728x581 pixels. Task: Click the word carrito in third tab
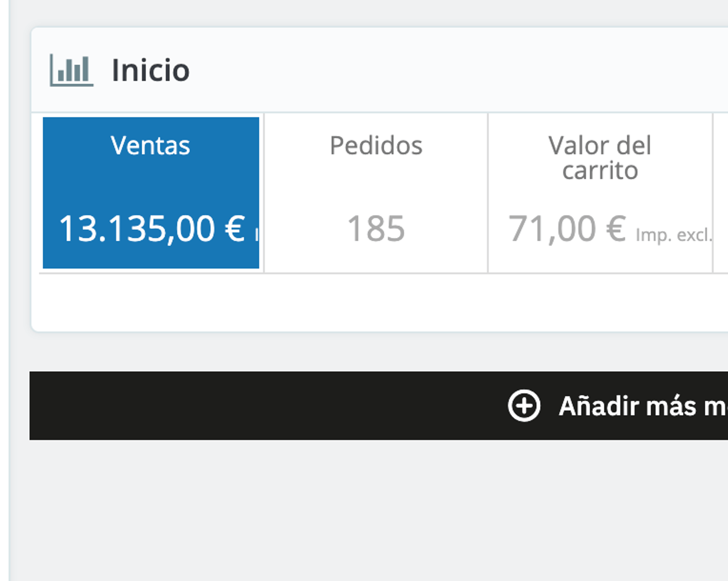[600, 170]
